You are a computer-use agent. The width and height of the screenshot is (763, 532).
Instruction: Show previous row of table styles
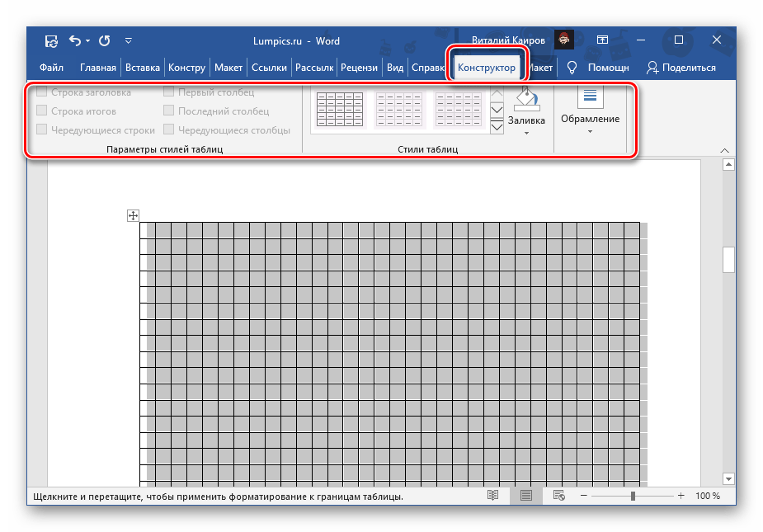tap(497, 93)
